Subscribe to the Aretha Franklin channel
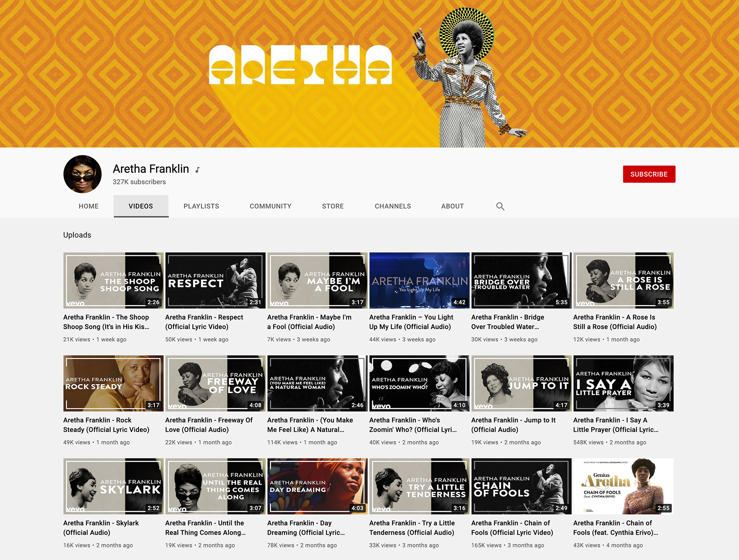Screen dimensions: 739x560 click(649, 174)
